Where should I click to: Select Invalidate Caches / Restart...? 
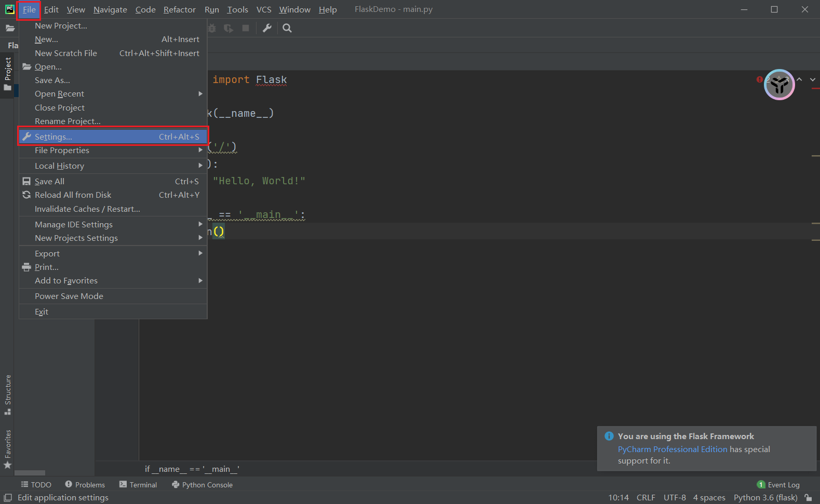click(x=113, y=209)
